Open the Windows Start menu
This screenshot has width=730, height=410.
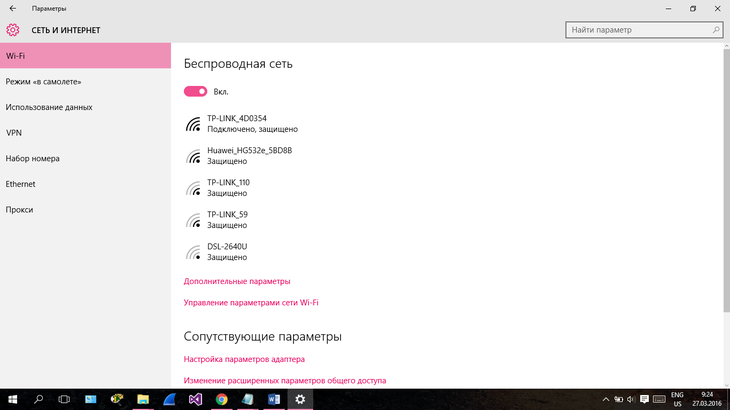(13, 399)
